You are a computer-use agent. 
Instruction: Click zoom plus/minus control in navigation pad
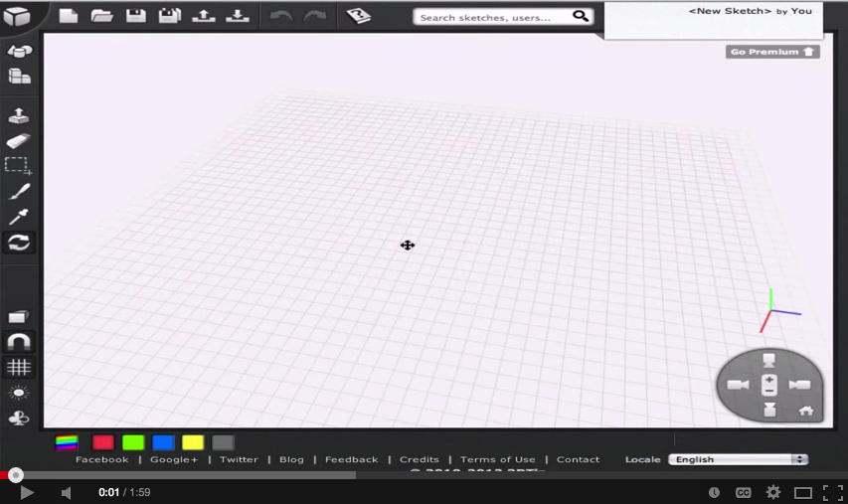point(769,385)
